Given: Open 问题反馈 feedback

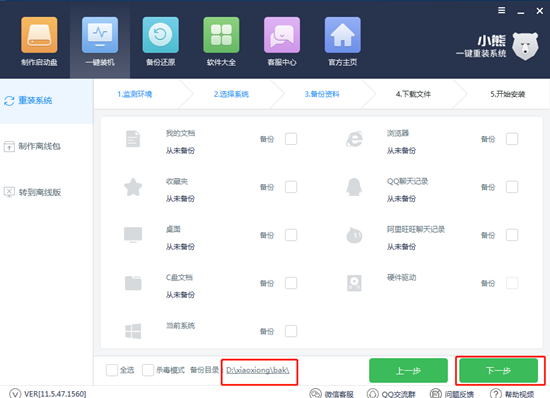Looking at the screenshot, I should [452, 394].
